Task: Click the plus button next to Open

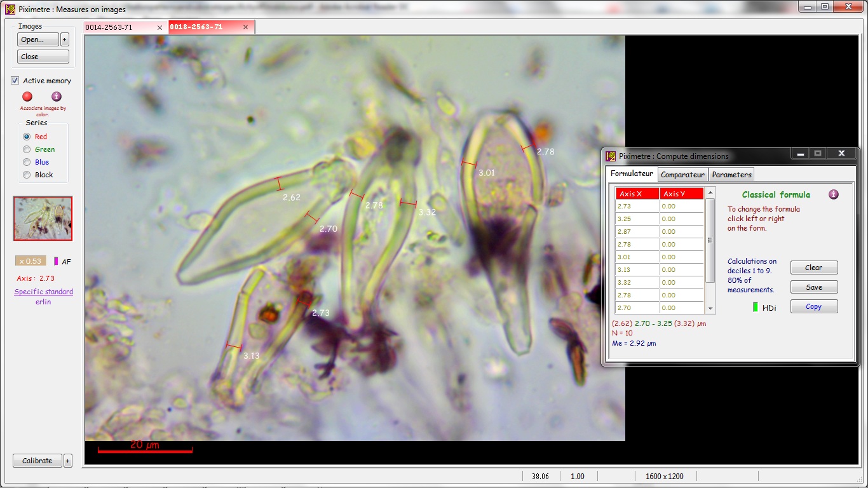Action: click(x=64, y=39)
